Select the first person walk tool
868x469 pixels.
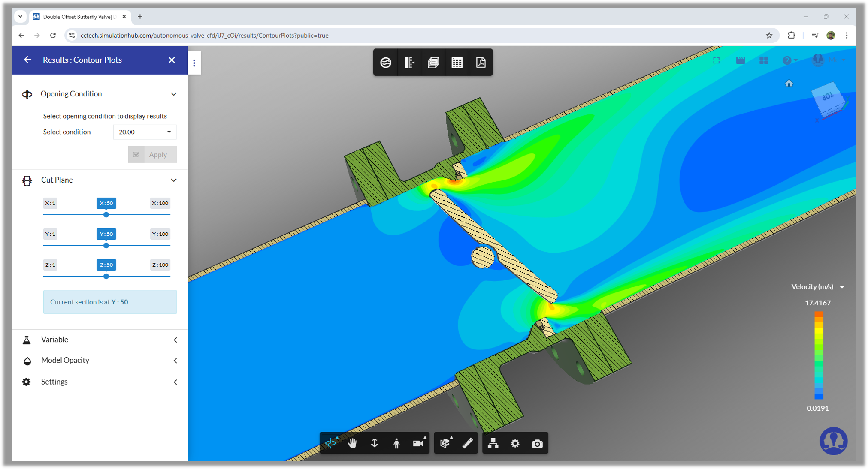(396, 443)
